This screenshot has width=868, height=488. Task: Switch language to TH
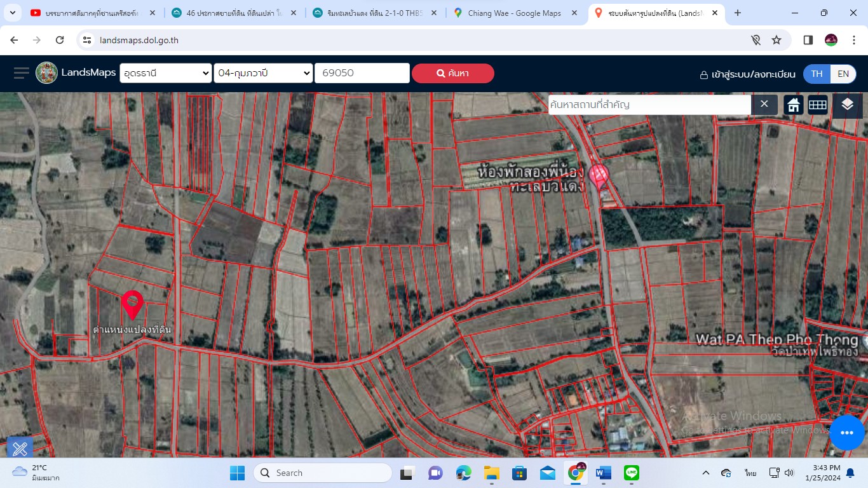[817, 74]
